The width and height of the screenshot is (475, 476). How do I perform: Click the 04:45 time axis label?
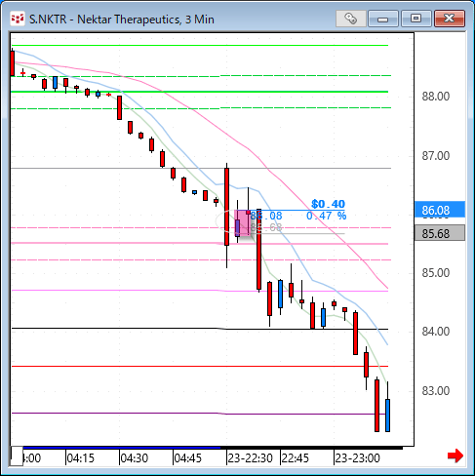click(187, 458)
